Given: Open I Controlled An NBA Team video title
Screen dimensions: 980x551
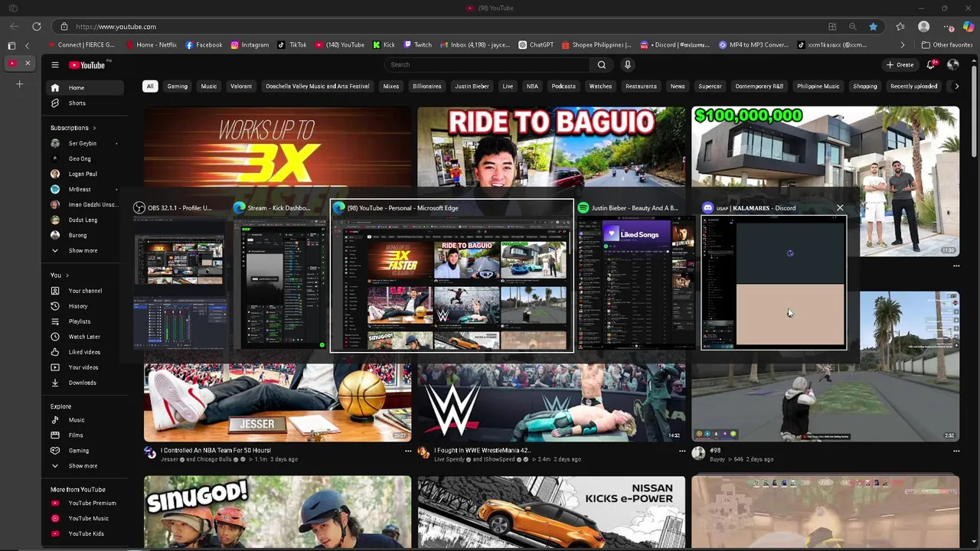Looking at the screenshot, I should click(x=216, y=451).
